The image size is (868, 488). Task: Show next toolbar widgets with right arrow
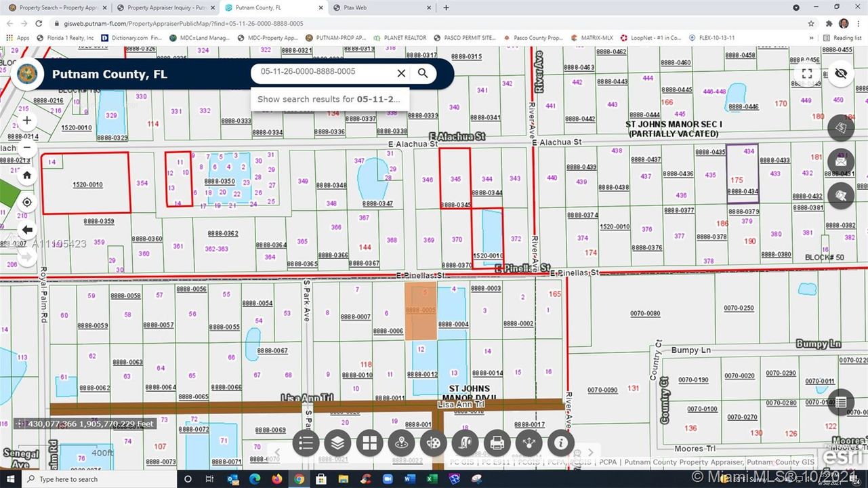[590, 452]
